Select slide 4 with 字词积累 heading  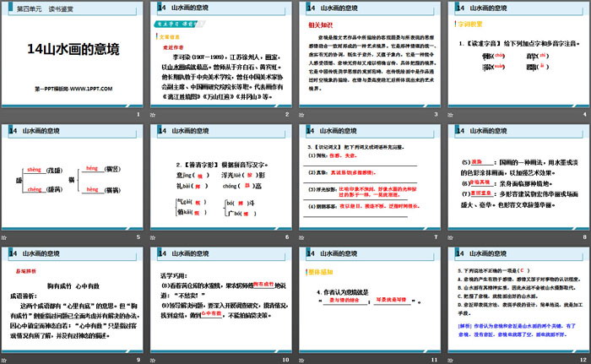518,55
